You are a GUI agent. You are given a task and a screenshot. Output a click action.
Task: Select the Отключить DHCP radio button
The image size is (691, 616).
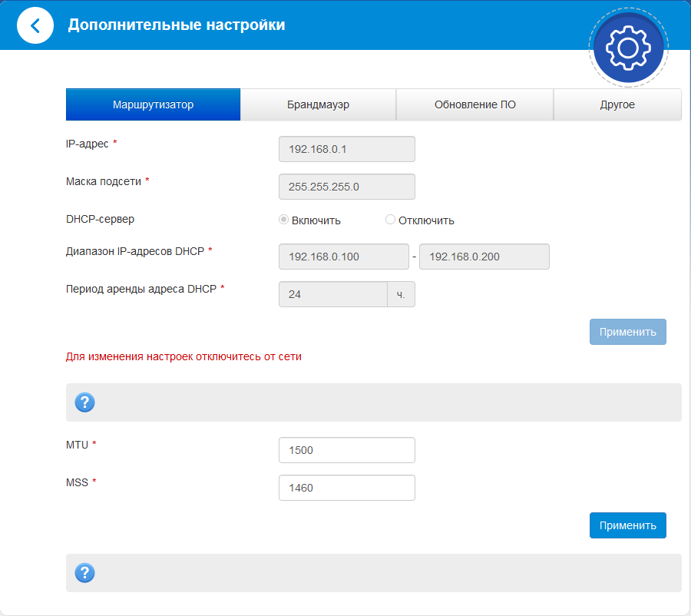click(x=390, y=220)
